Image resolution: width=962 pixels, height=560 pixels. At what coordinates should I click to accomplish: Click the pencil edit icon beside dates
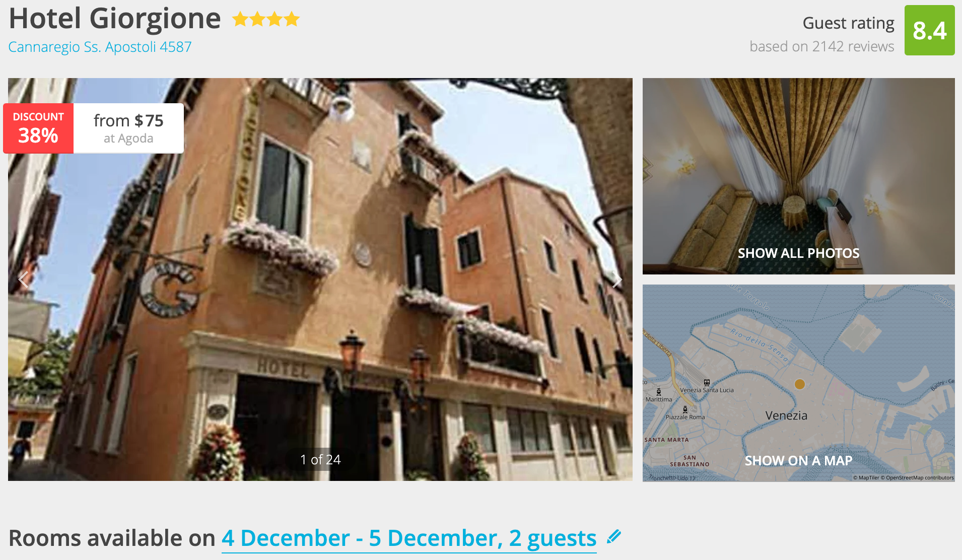614,537
